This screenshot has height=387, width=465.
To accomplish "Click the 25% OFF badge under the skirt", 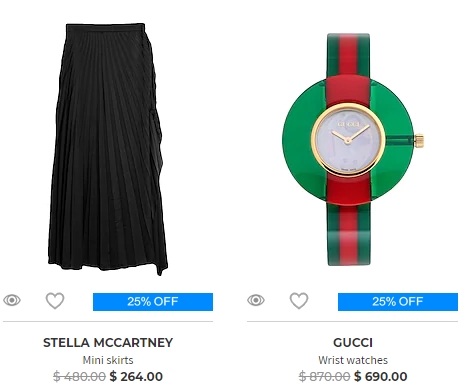I will (153, 302).
